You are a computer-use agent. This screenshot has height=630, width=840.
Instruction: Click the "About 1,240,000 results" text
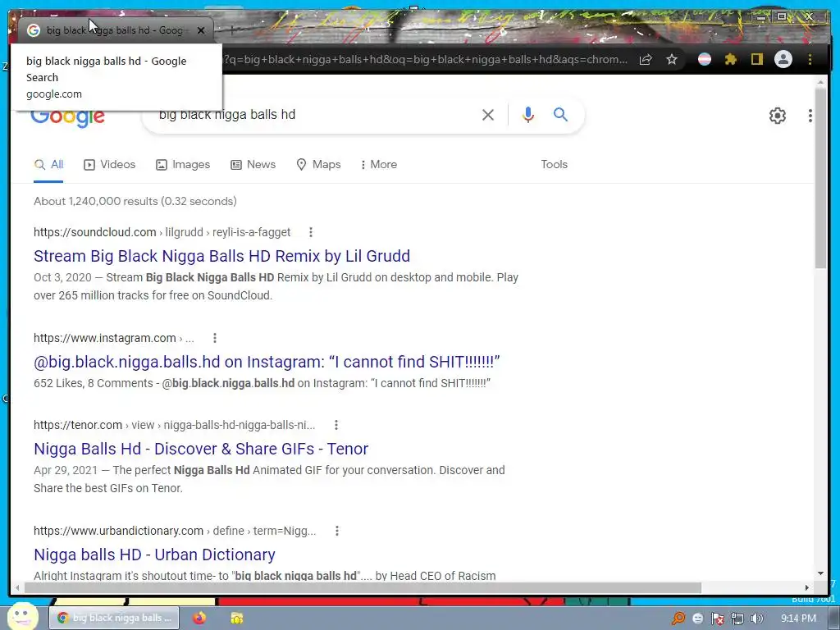pyautogui.click(x=135, y=202)
